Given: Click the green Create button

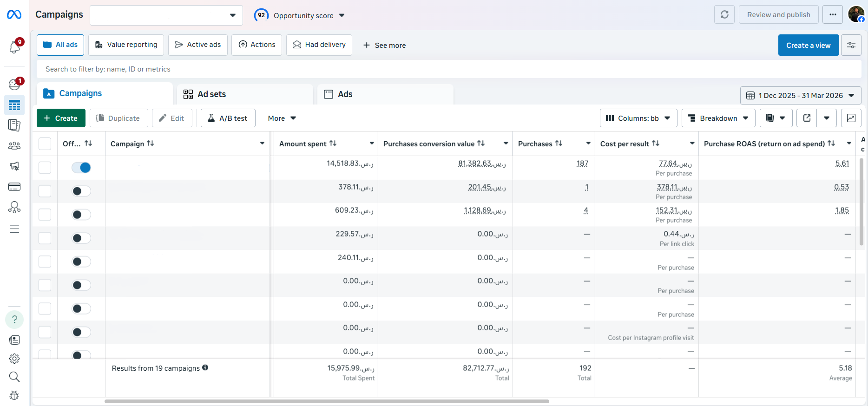Looking at the screenshot, I should pos(61,118).
